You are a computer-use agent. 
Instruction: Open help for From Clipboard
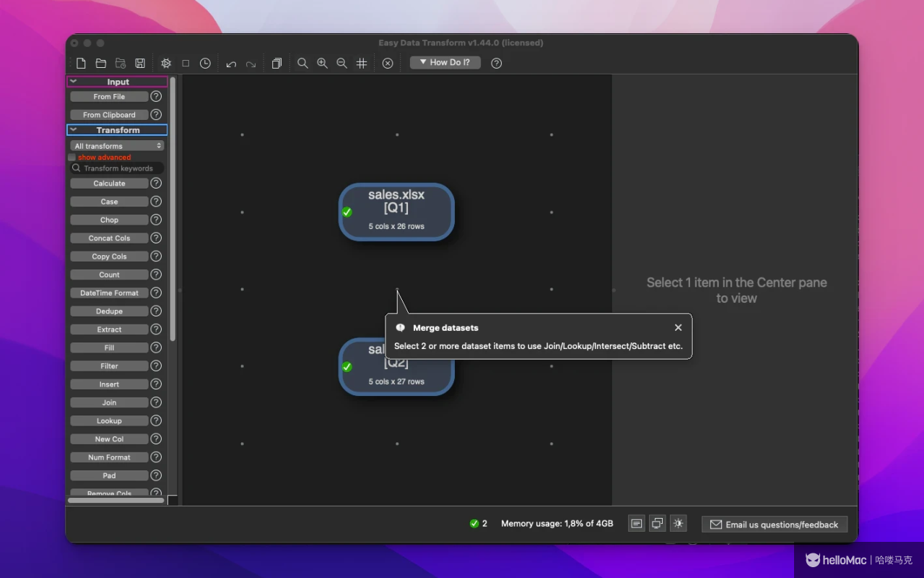coord(156,114)
